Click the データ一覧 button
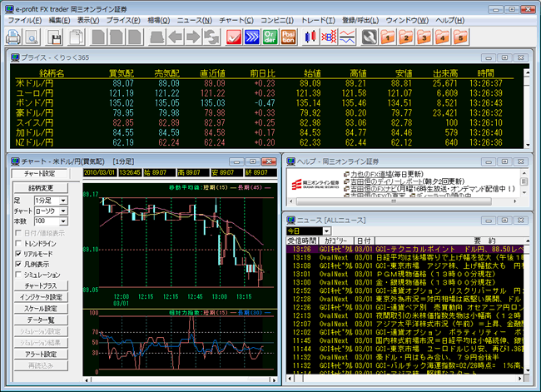The image size is (541, 392). point(41,320)
